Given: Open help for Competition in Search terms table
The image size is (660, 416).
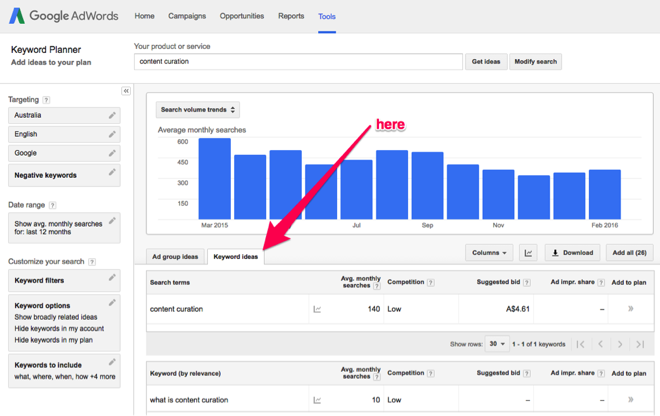Looking at the screenshot, I should 431,283.
